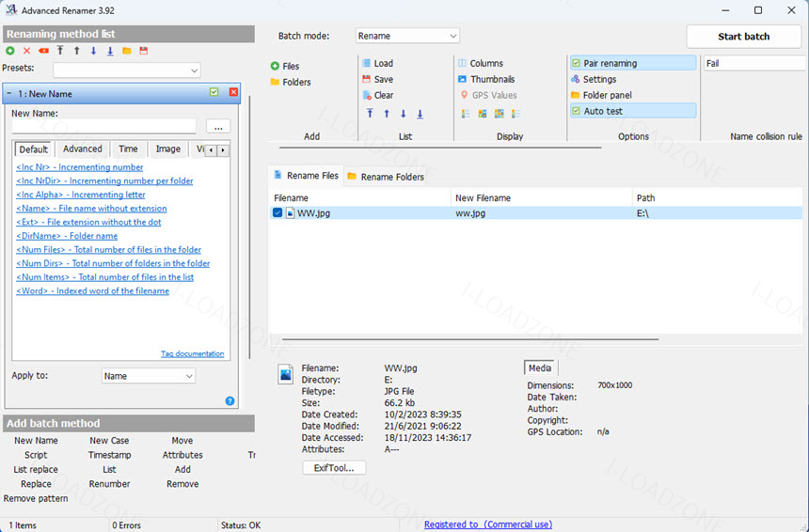This screenshot has width=809, height=532.
Task: Click Start batch button
Action: tap(743, 37)
